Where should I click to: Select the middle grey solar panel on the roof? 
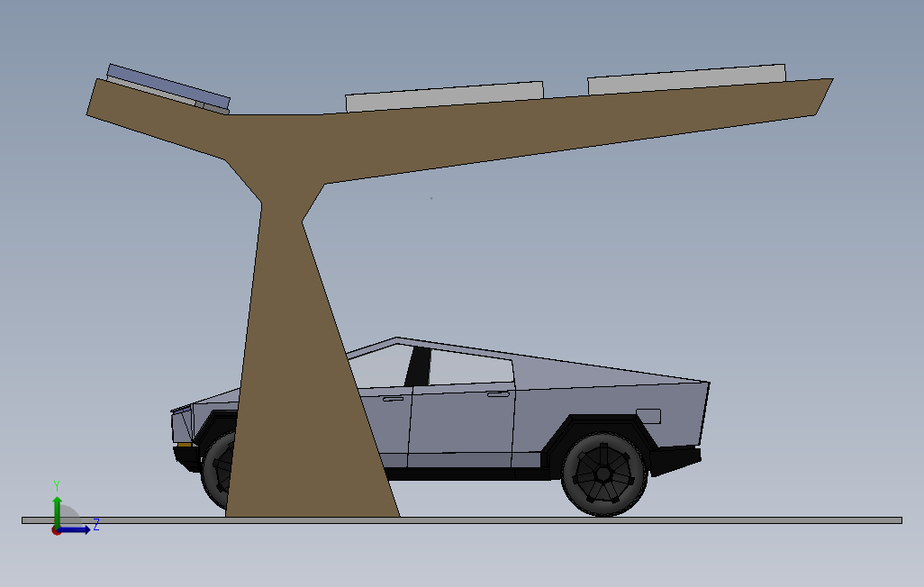click(444, 96)
